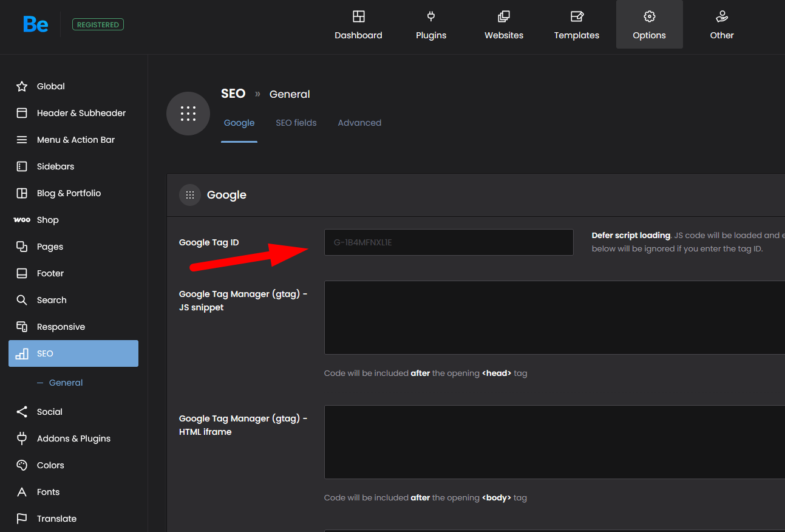Switch to the SEO fields tab
The width and height of the screenshot is (785, 532).
(x=296, y=123)
